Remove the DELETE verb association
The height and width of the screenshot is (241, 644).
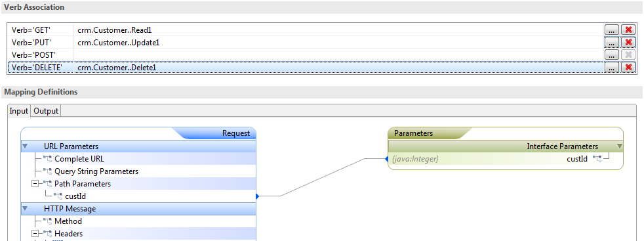pos(628,68)
